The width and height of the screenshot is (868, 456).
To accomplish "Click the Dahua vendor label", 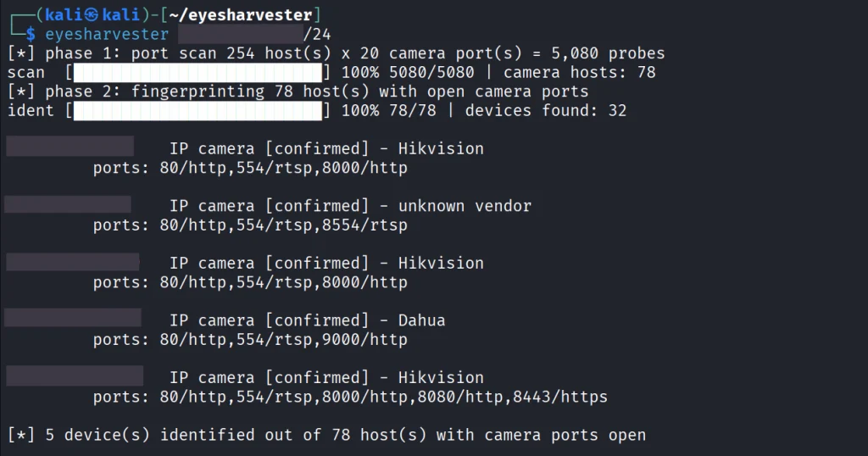I will [x=421, y=320].
